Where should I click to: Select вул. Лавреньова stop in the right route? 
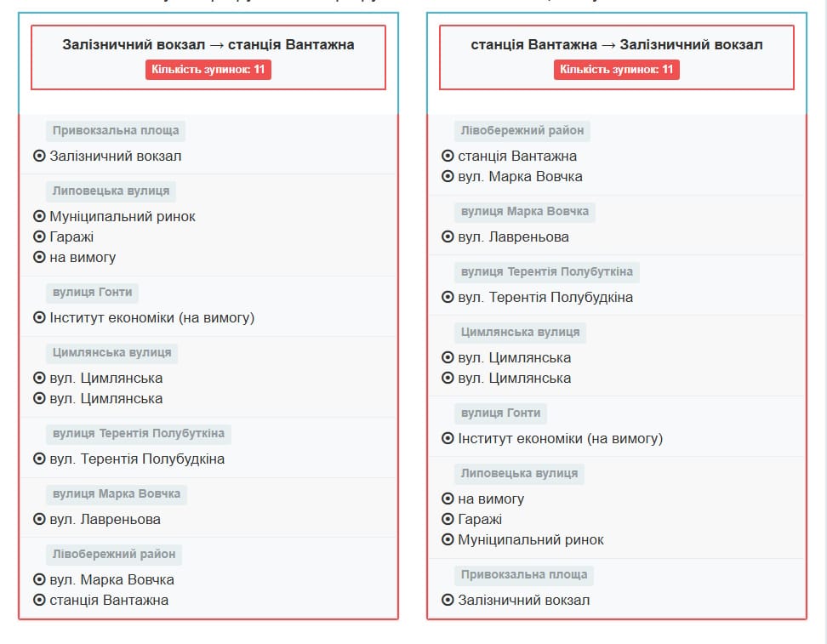click(513, 237)
